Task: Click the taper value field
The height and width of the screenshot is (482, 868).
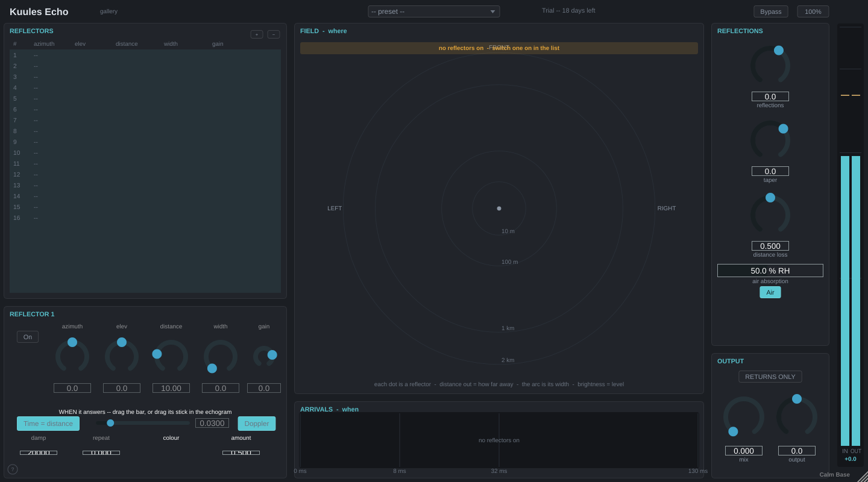Action: pyautogui.click(x=770, y=171)
